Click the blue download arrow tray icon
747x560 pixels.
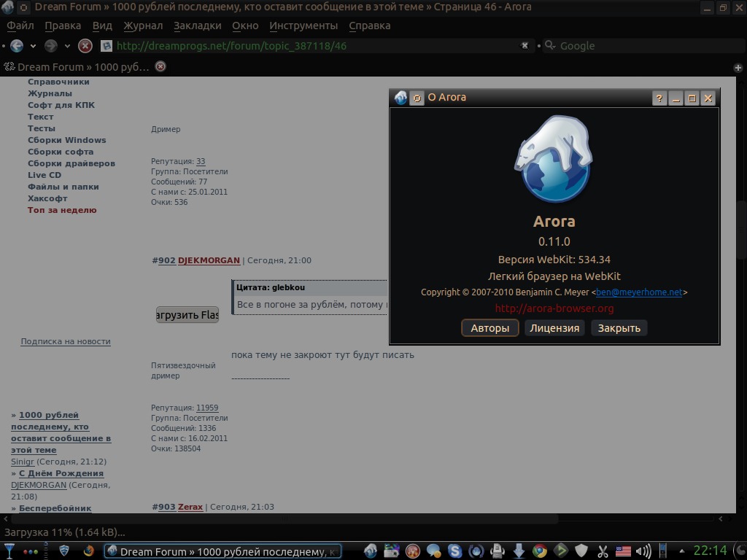coord(519,551)
